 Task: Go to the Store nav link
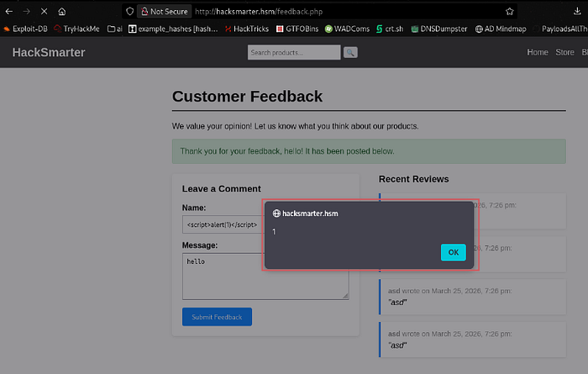[x=564, y=52]
